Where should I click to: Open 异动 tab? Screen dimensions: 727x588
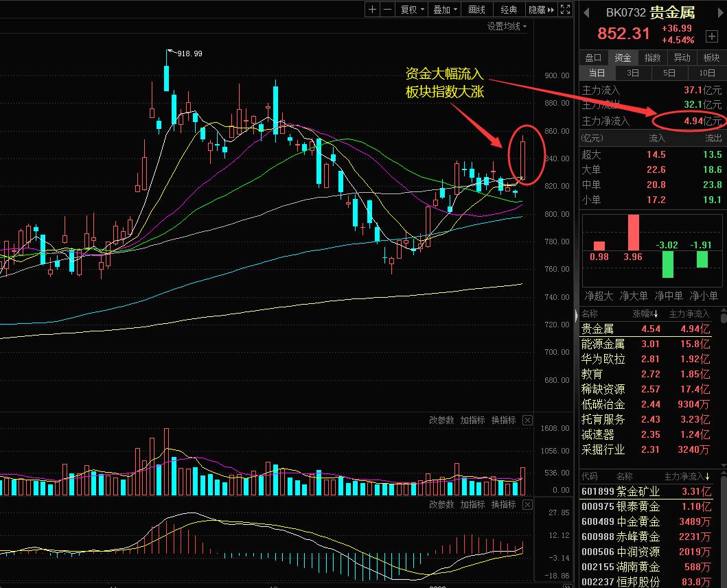pyautogui.click(x=682, y=58)
